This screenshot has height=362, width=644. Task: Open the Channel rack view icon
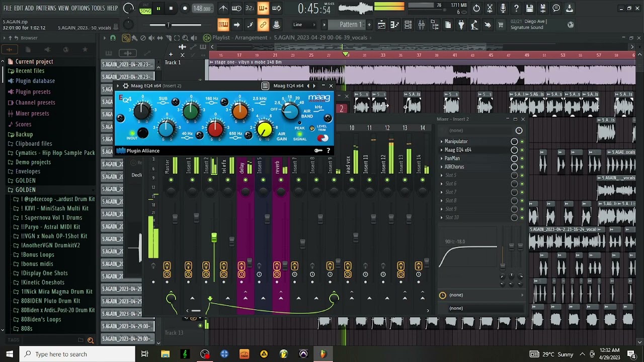coord(408,25)
